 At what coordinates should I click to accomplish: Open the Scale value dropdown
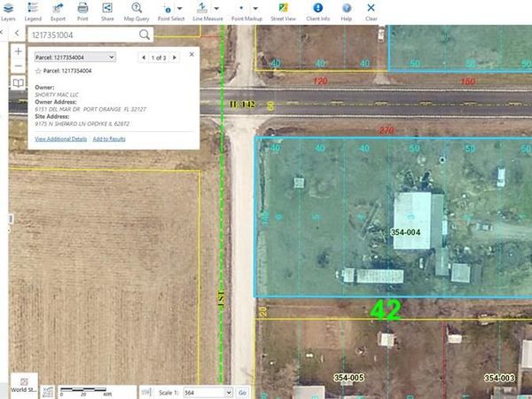point(207,392)
